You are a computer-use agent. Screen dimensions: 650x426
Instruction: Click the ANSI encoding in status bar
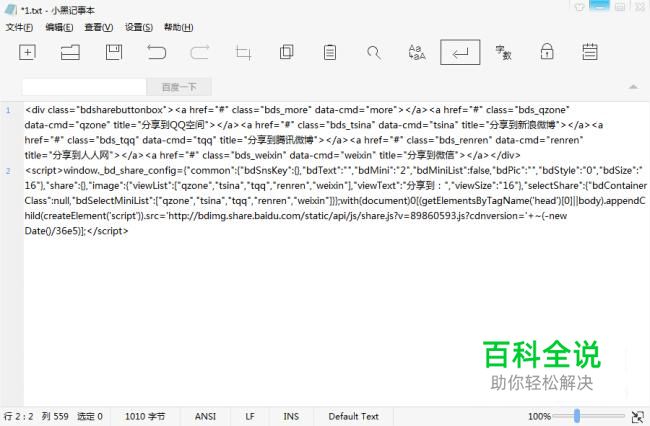point(206,416)
